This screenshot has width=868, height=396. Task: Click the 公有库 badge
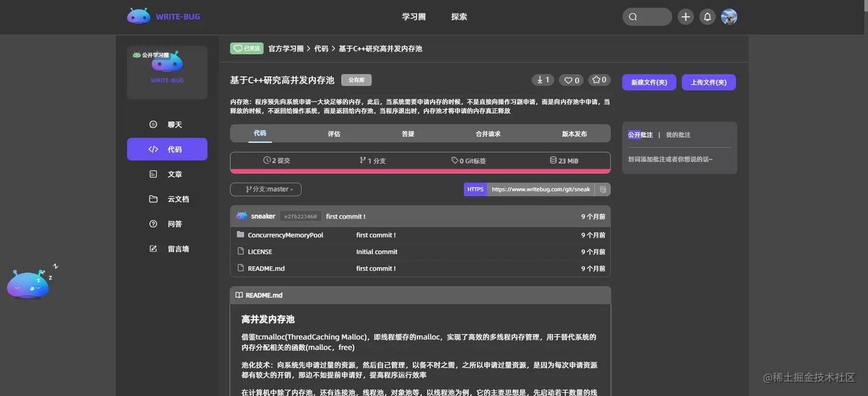(356, 80)
